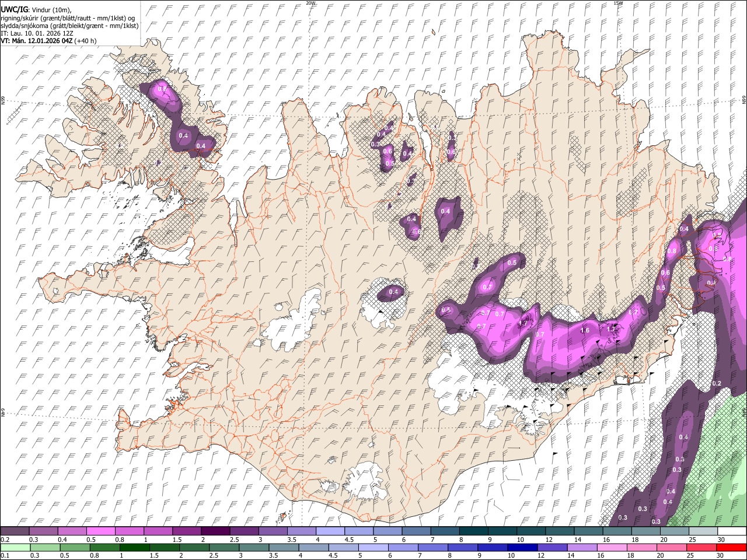
Task: Pick the 30 white snow legend swatch
Action: tap(732, 531)
